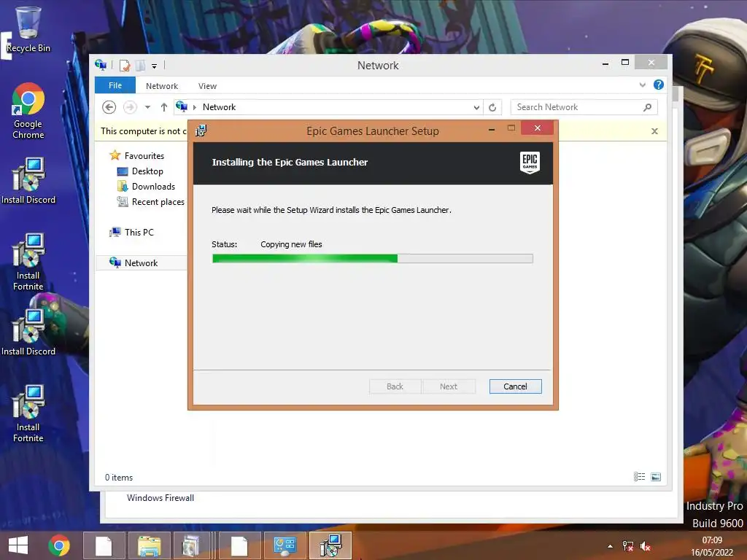Click the disabled Next button in the installer

[449, 386]
